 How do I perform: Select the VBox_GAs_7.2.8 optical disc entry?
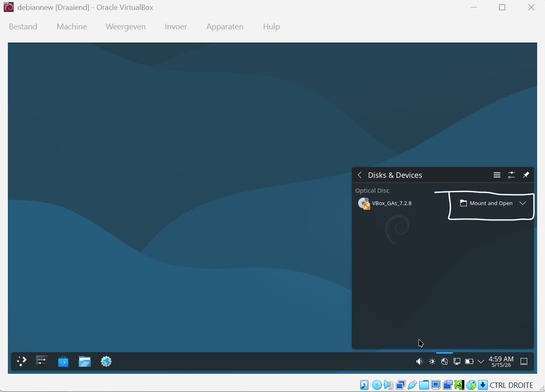(443, 203)
